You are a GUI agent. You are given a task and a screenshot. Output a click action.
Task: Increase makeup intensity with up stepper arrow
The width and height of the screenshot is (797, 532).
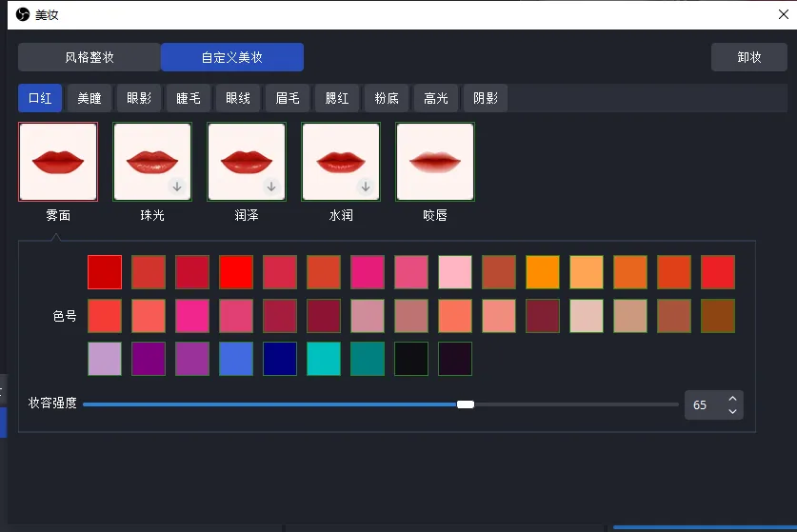tap(732, 399)
